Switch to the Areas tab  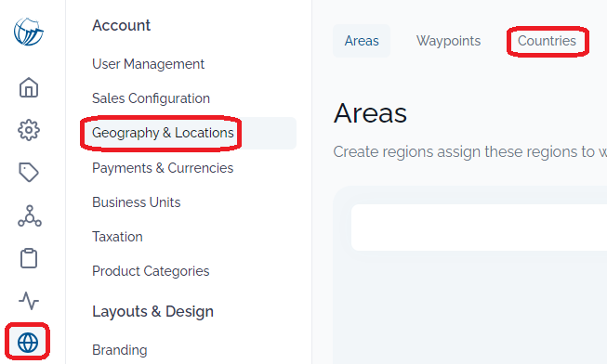click(x=362, y=41)
